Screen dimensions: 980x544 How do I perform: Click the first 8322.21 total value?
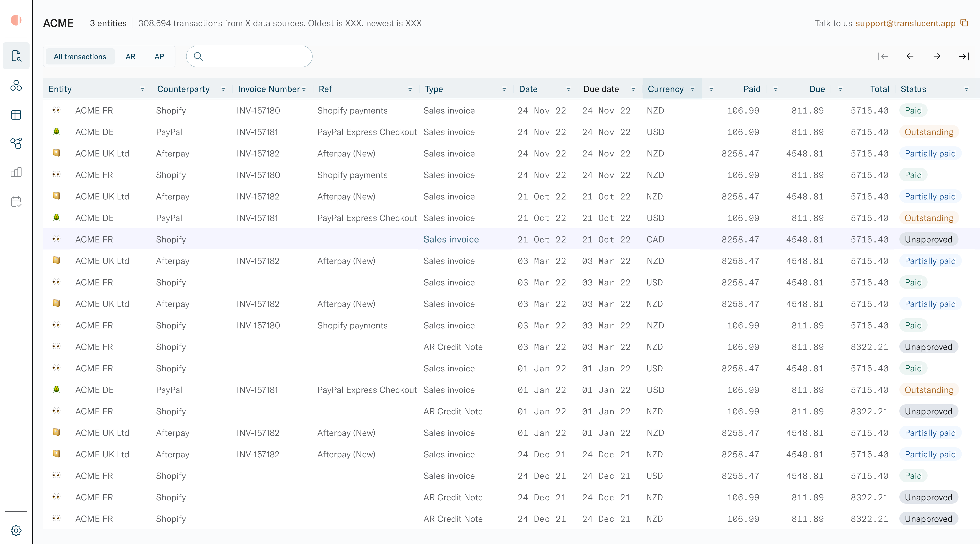click(x=869, y=347)
